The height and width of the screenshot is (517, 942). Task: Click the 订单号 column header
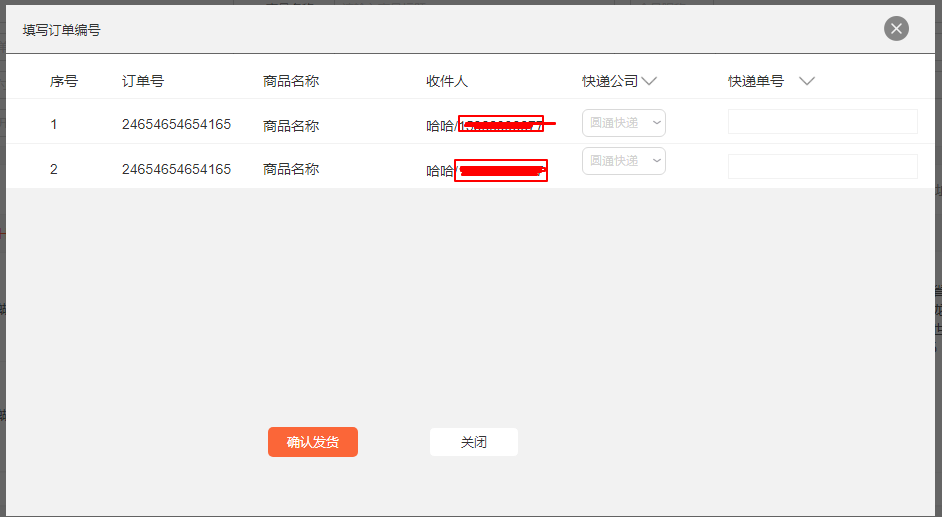[143, 82]
